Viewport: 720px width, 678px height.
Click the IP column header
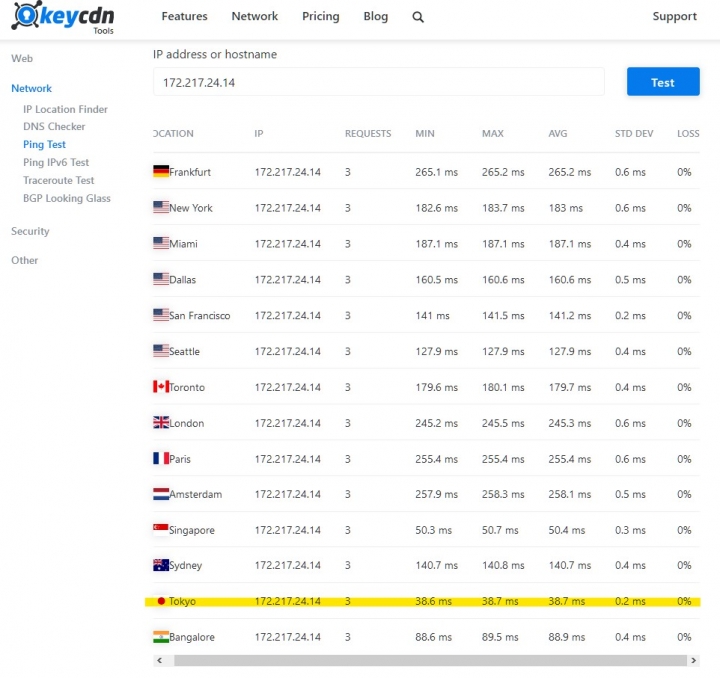click(x=259, y=134)
